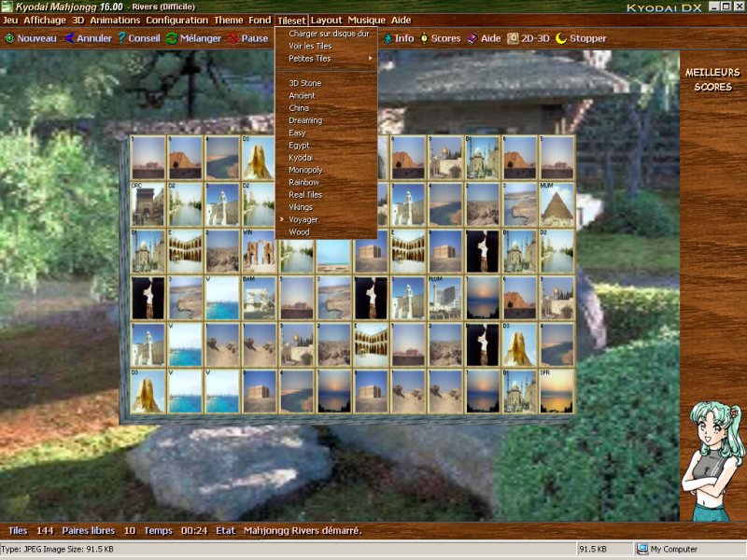Click the My Computer status bar icon

click(x=642, y=549)
